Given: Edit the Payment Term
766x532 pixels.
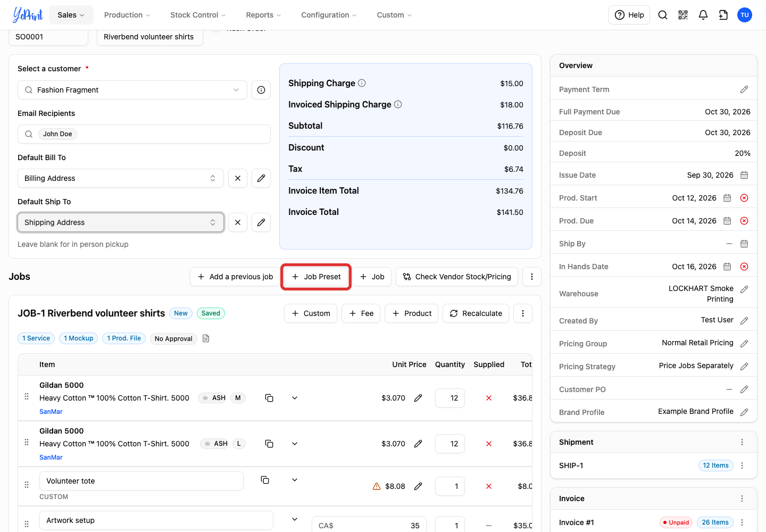Looking at the screenshot, I should pyautogui.click(x=744, y=89).
